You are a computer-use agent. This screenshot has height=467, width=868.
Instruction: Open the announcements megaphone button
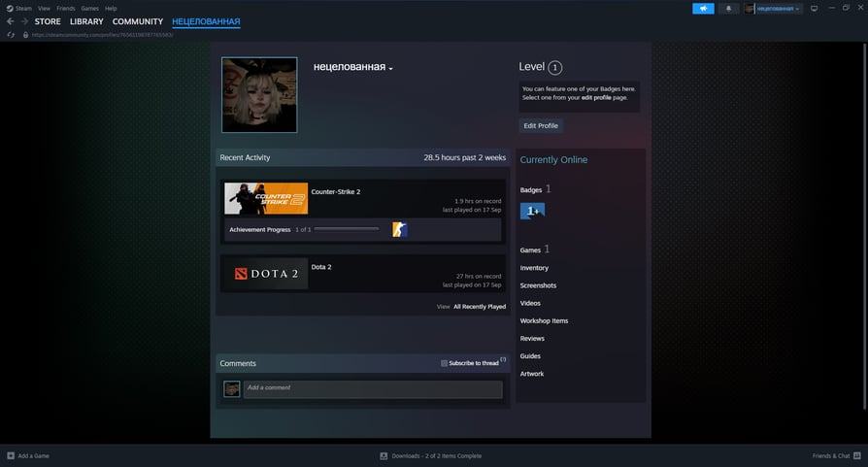(703, 9)
